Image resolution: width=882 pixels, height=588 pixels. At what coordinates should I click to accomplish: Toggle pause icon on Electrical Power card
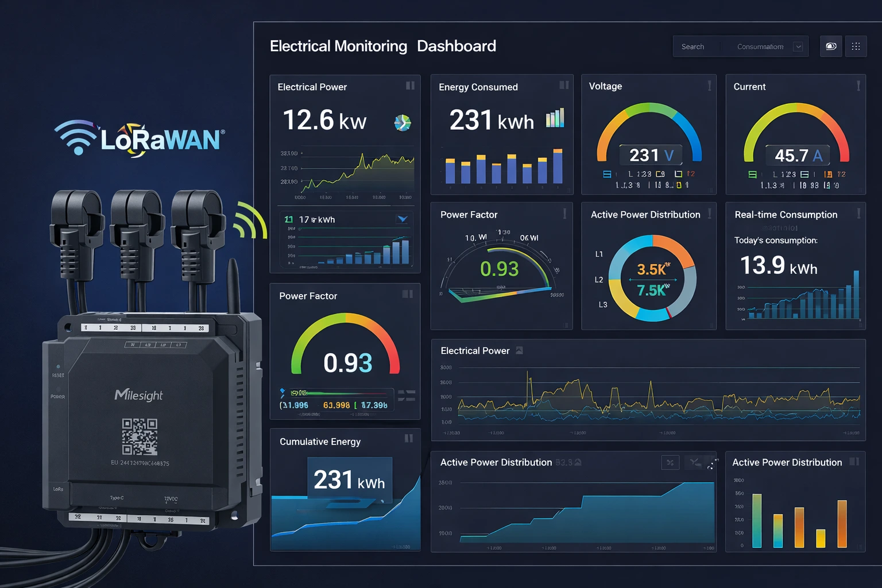410,86
